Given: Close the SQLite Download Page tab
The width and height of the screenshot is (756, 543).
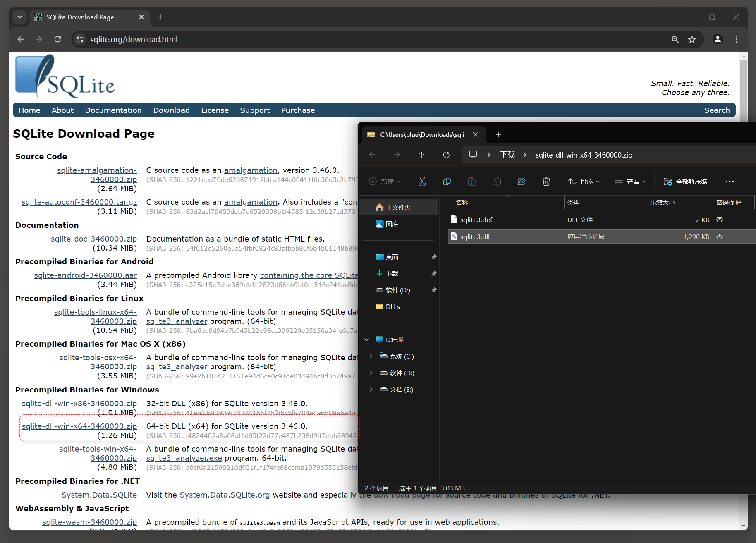Looking at the screenshot, I should 141,17.
